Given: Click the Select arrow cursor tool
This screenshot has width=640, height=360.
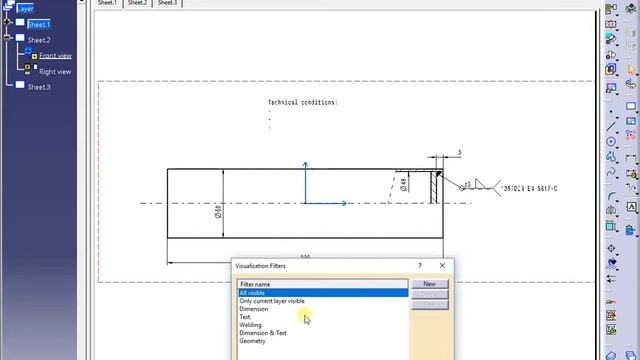Looking at the screenshot, I should click(x=631, y=69).
